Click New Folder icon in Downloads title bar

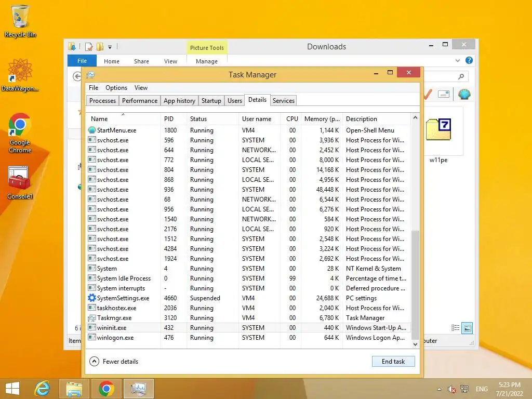click(100, 47)
